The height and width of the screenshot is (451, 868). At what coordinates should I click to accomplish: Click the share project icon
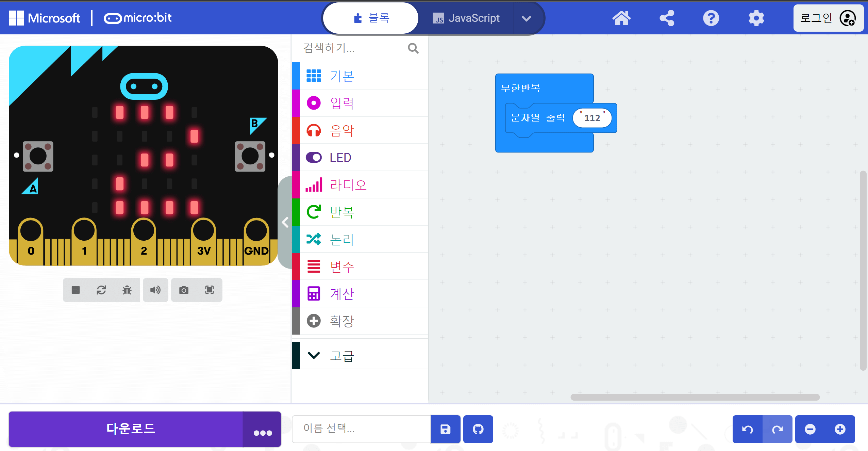click(667, 18)
